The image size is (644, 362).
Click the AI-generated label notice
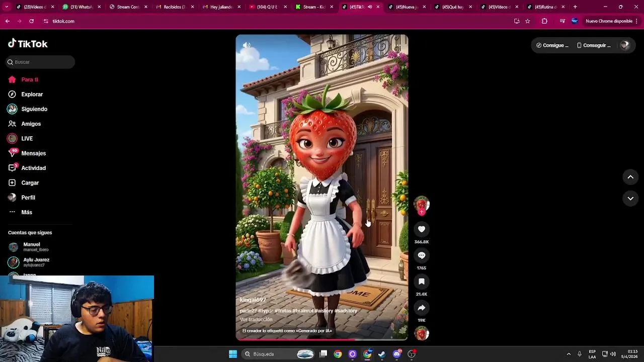pyautogui.click(x=287, y=331)
